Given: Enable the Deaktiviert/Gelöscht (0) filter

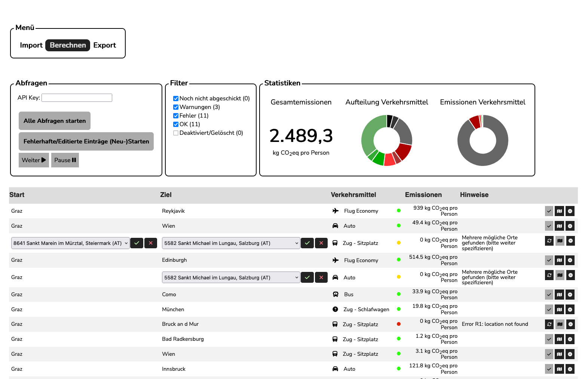Looking at the screenshot, I should pyautogui.click(x=176, y=133).
